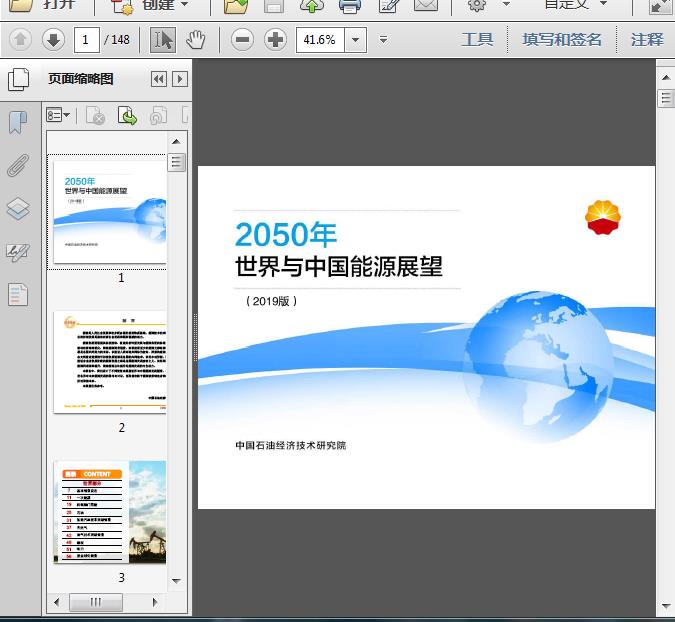Click the thumbnail panel horizontal scroll handle

[96, 602]
